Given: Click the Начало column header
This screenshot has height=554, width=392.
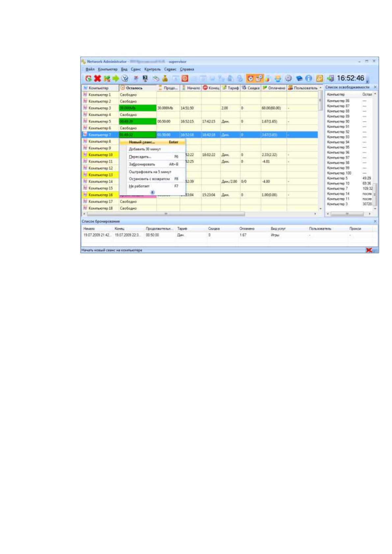Looking at the screenshot, I should 191,88.
